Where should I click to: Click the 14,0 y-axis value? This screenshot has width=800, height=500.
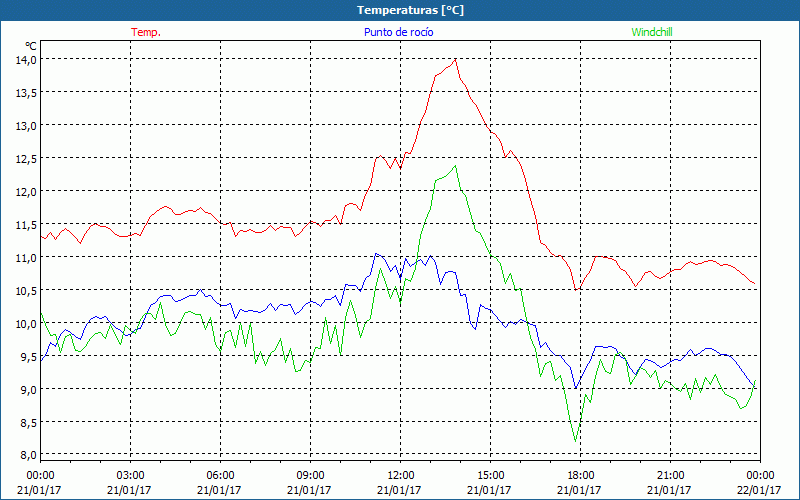(x=26, y=60)
